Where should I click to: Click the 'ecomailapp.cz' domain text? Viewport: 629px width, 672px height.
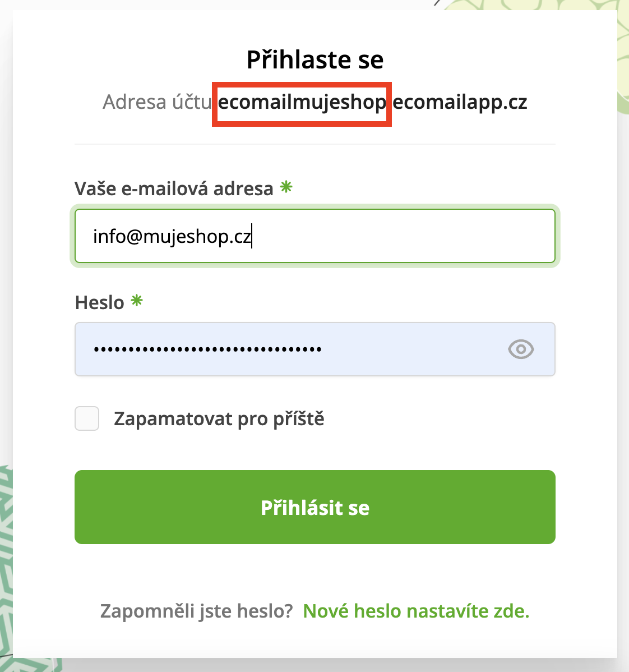point(460,103)
